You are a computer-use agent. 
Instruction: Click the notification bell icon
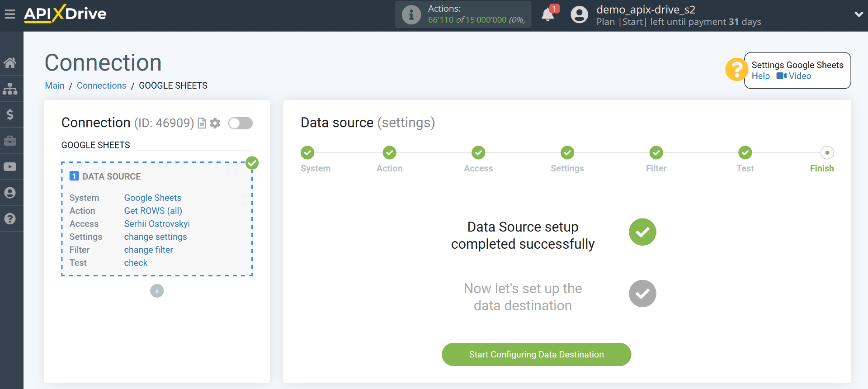(x=548, y=14)
